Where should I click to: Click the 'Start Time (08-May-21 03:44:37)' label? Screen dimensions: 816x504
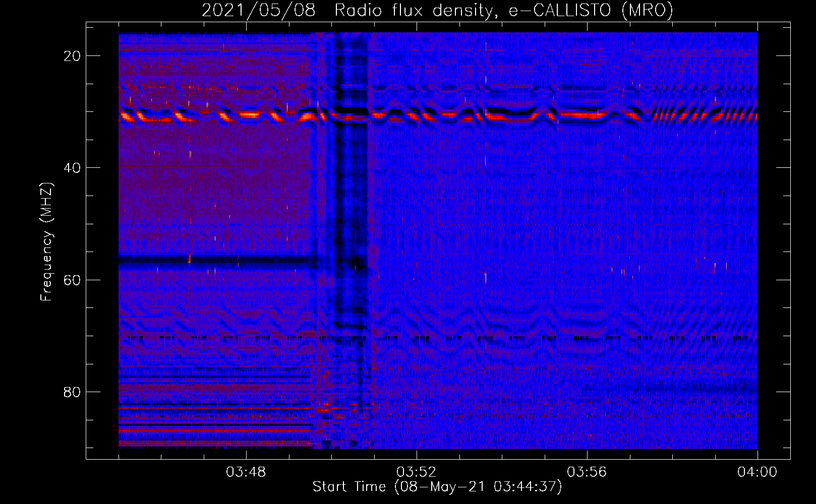pyautogui.click(x=437, y=487)
